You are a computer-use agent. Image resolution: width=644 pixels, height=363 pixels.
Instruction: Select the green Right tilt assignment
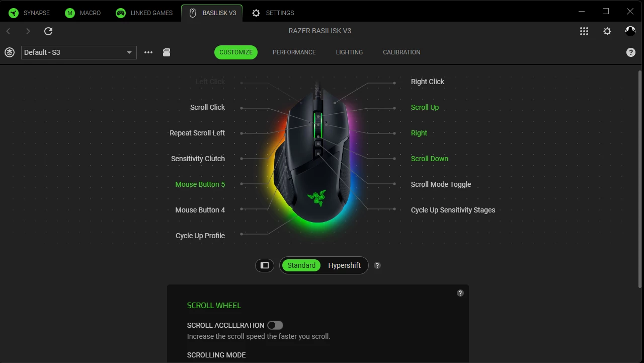click(419, 133)
